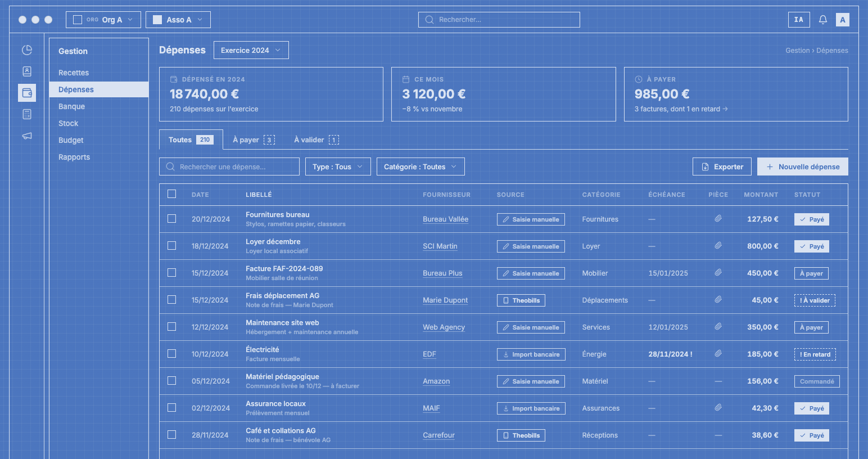Open attachment for Loyer décembre row
868x459 pixels.
pyautogui.click(x=718, y=246)
